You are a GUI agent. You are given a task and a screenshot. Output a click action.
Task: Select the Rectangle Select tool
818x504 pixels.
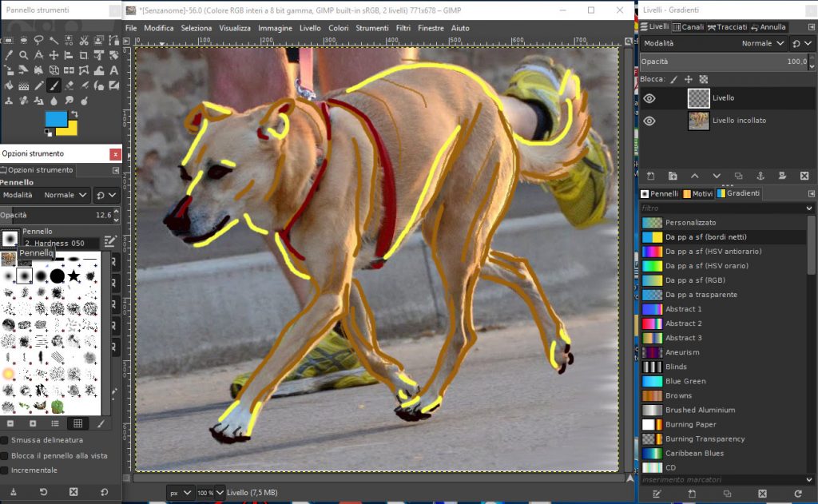(8, 40)
